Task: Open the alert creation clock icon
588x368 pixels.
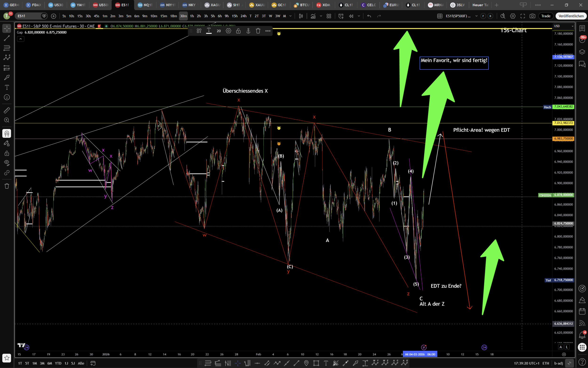Action: tap(341, 16)
